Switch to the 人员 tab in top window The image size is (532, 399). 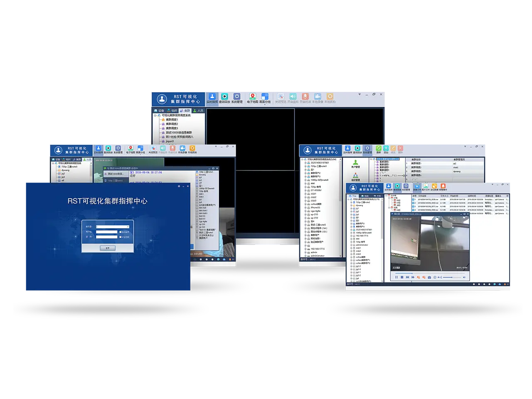click(198, 111)
